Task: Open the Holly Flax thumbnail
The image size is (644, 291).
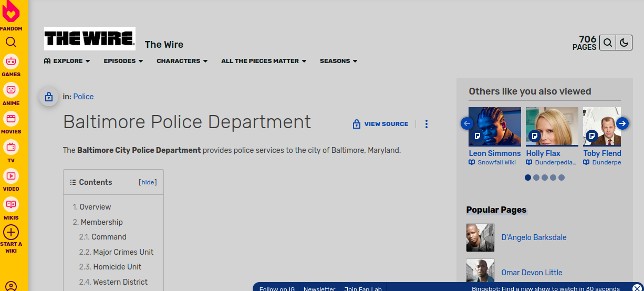Action: click(552, 127)
